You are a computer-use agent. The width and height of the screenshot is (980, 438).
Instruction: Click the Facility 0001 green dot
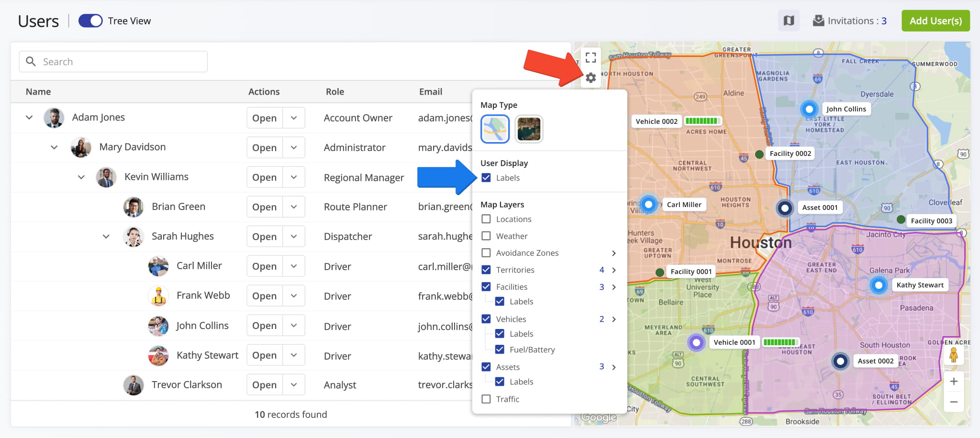[659, 272]
